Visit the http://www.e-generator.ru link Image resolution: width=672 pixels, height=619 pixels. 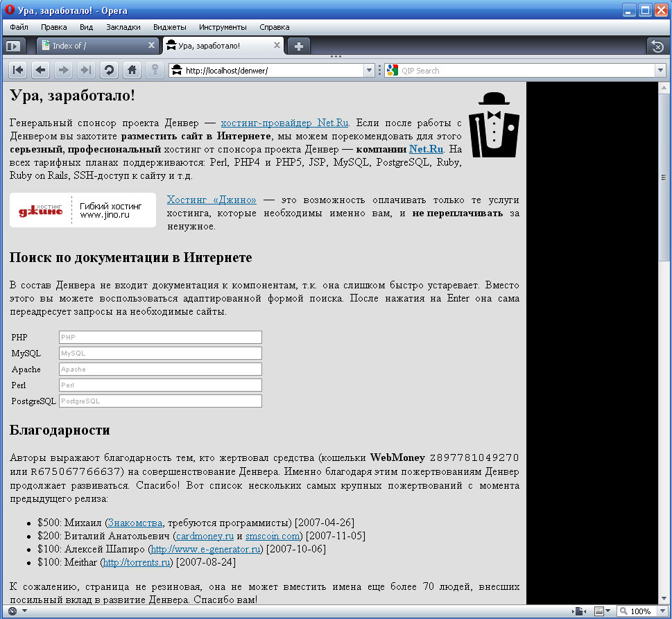click(206, 549)
